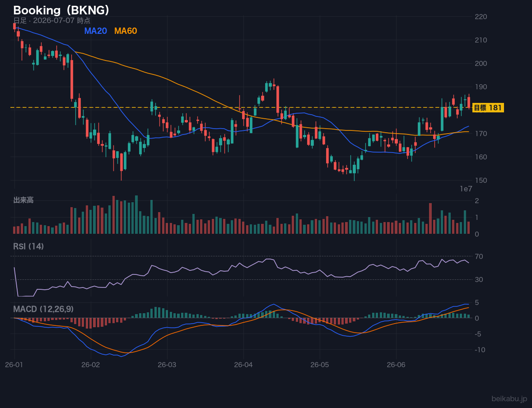
Task: Click the MACD -10 axis label
Action: 480,350
